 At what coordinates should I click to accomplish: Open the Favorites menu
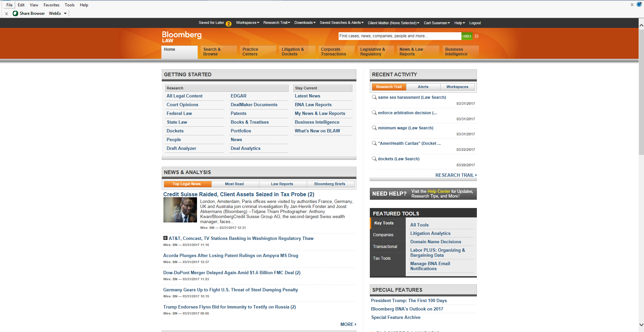[x=51, y=5]
